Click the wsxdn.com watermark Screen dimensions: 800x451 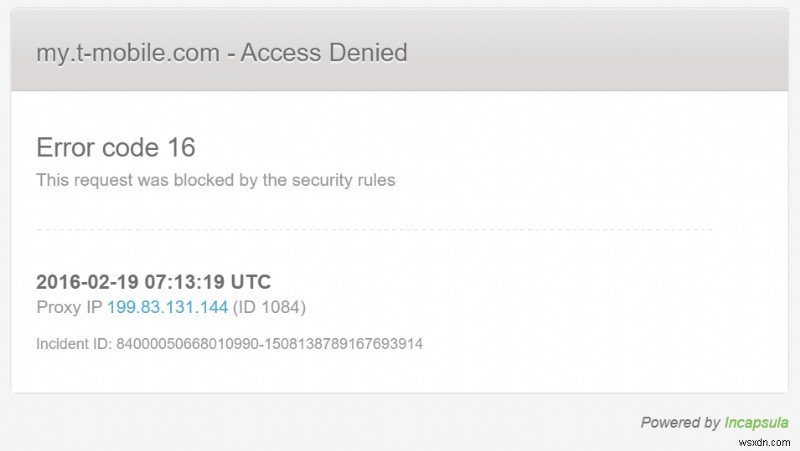[764, 440]
